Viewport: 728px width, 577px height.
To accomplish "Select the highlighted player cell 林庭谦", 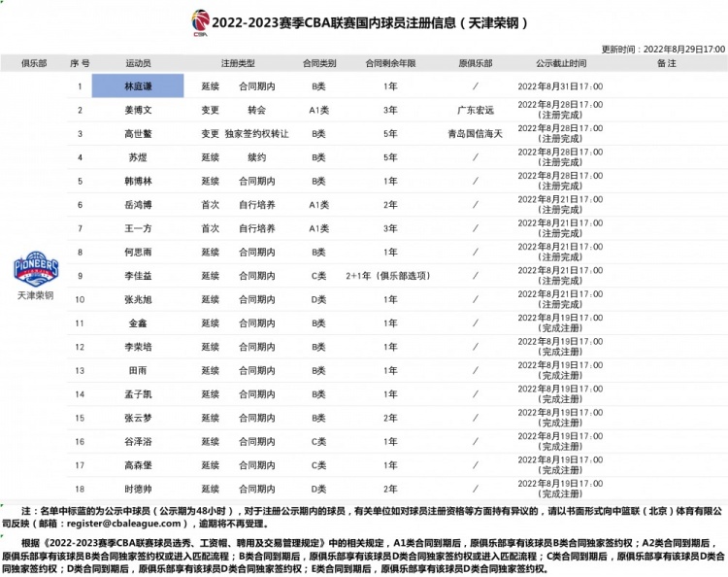I will [138, 85].
